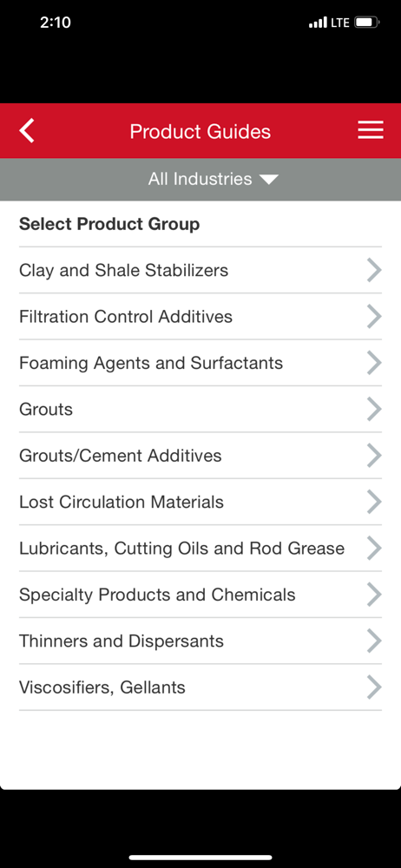Image resolution: width=401 pixels, height=868 pixels.
Task: Expand the All Industries dropdown
Action: point(213,179)
